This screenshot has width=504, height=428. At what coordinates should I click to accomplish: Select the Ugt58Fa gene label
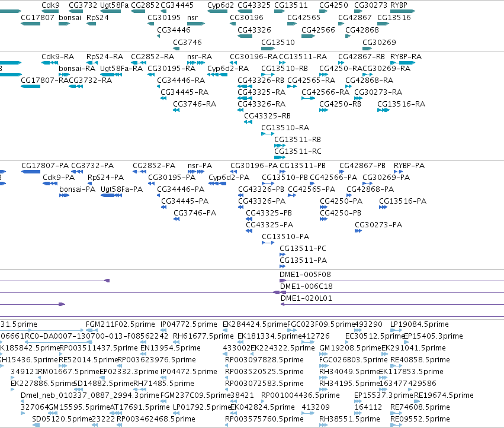tap(114, 5)
